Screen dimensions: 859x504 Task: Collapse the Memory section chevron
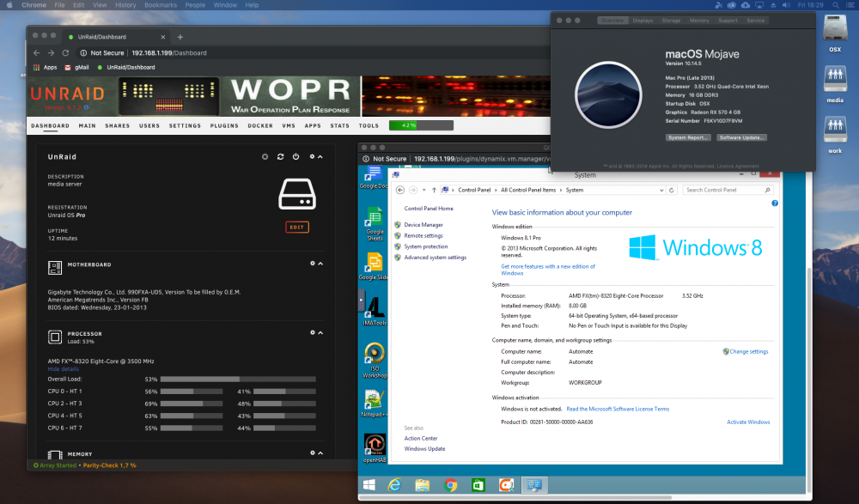[320, 453]
